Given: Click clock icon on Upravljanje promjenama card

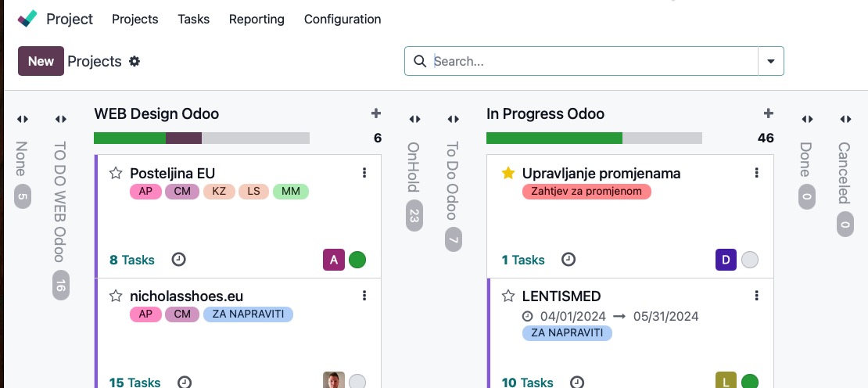Looking at the screenshot, I should pos(569,260).
